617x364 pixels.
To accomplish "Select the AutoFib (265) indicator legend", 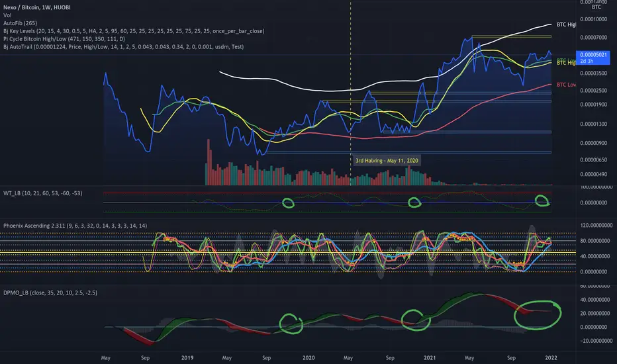I will click(x=20, y=23).
